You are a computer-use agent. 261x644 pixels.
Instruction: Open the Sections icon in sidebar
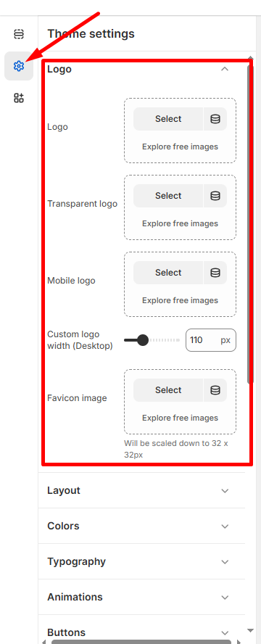[x=19, y=33]
